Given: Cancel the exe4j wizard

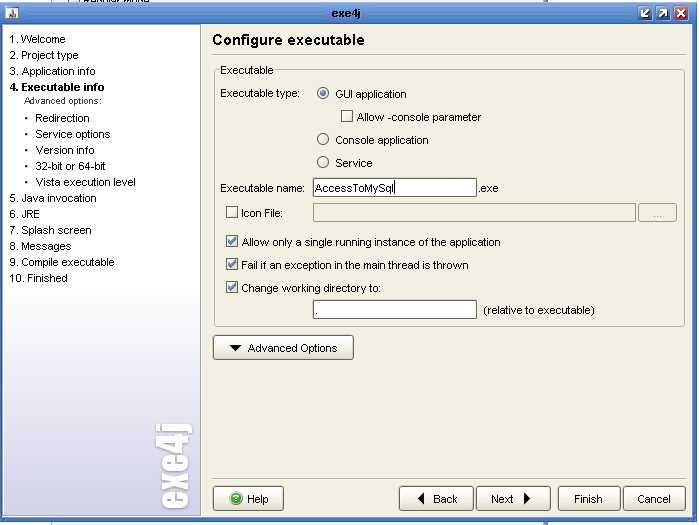Looking at the screenshot, I should (x=654, y=499).
